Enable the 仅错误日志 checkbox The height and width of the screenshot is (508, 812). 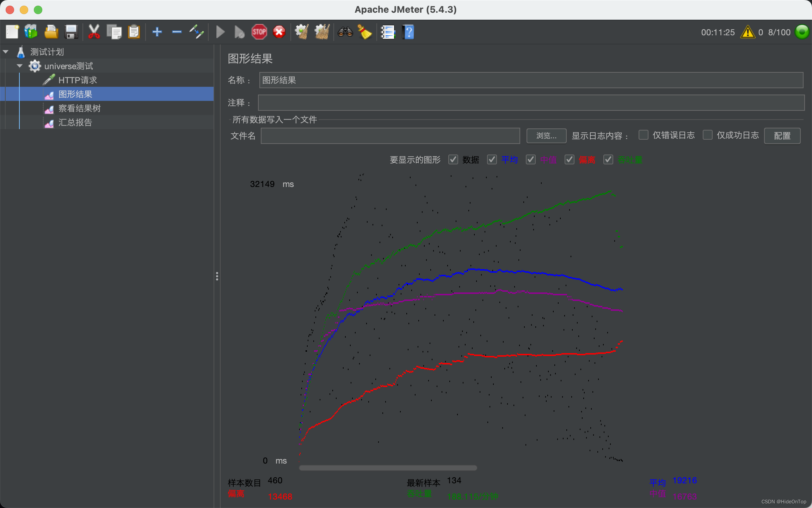point(643,135)
